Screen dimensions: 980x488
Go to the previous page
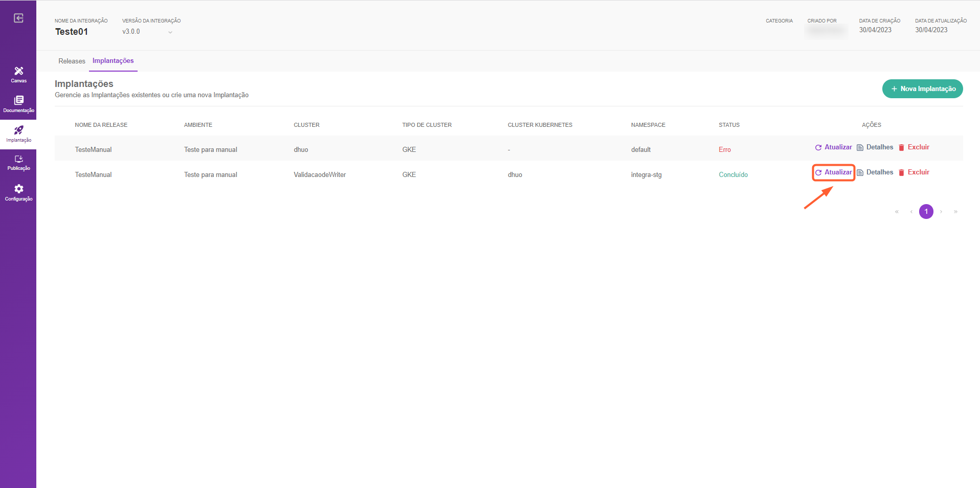(x=911, y=211)
